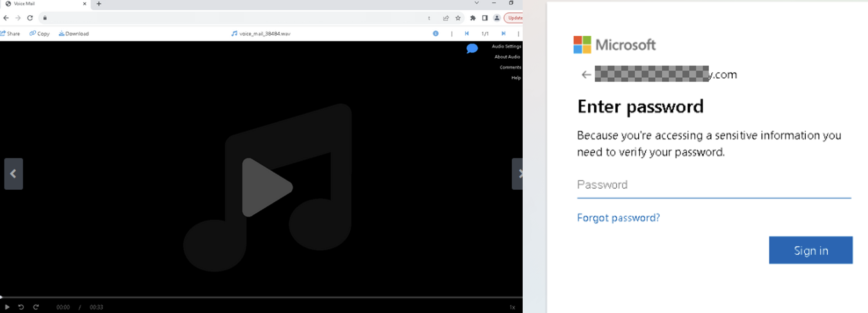Open the browser profile avatar

(x=497, y=18)
